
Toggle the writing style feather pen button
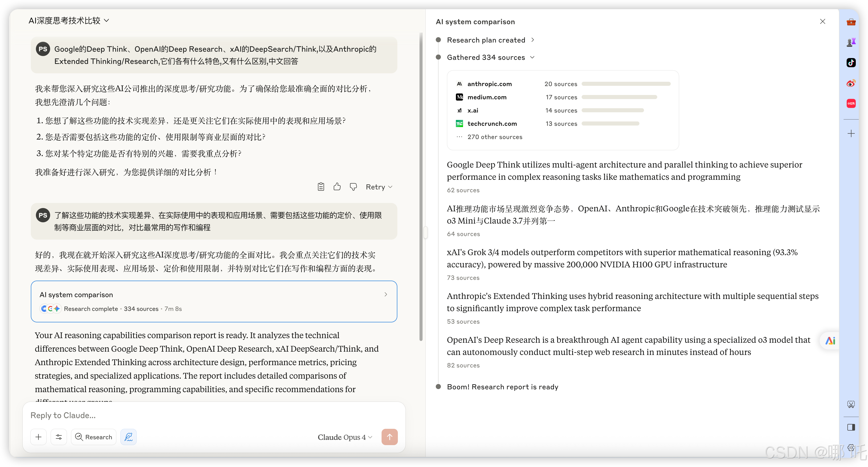coord(128,437)
